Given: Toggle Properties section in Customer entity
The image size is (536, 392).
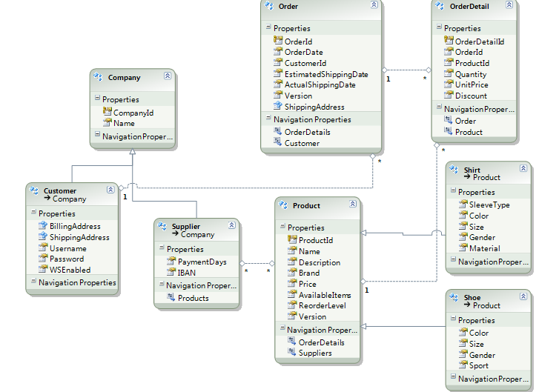Looking at the screenshot, I should [x=34, y=213].
